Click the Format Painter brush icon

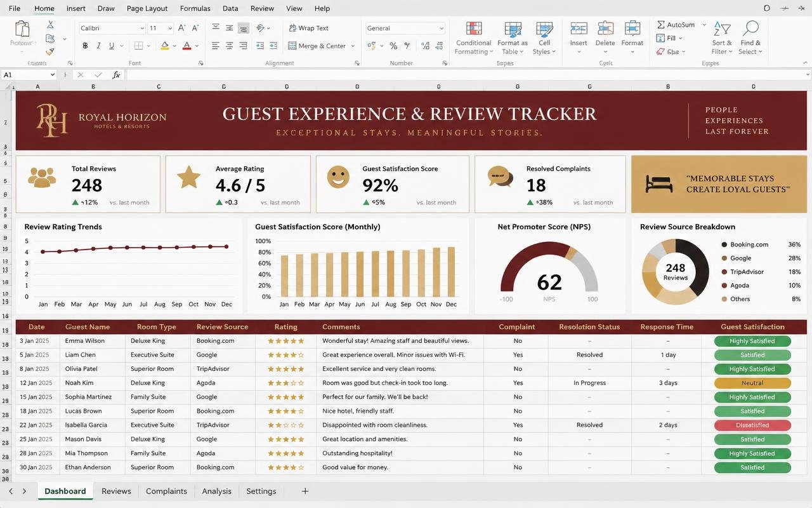[x=50, y=52]
